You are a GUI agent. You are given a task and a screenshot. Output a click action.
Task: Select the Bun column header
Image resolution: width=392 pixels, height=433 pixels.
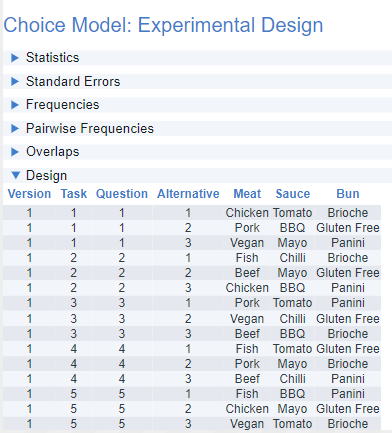click(348, 194)
